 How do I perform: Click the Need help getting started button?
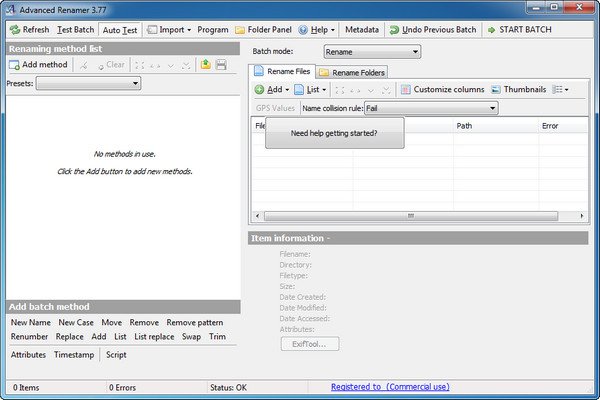click(334, 133)
